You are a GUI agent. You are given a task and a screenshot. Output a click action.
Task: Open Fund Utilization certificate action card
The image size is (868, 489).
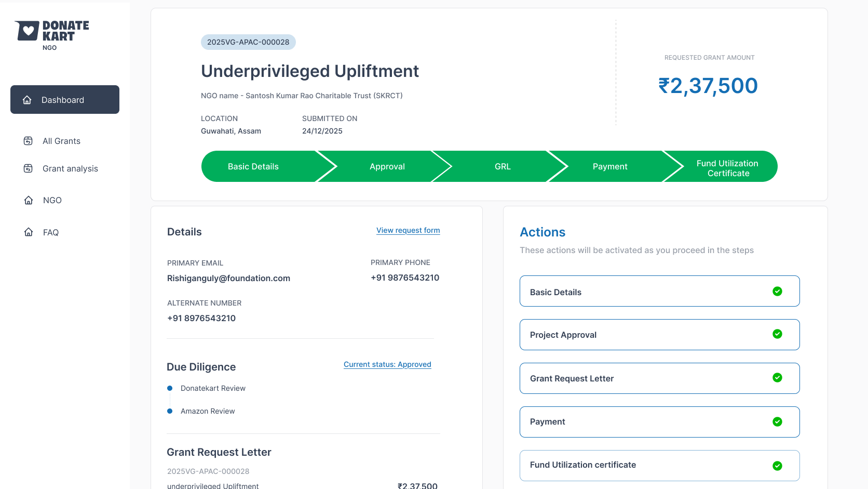click(660, 466)
